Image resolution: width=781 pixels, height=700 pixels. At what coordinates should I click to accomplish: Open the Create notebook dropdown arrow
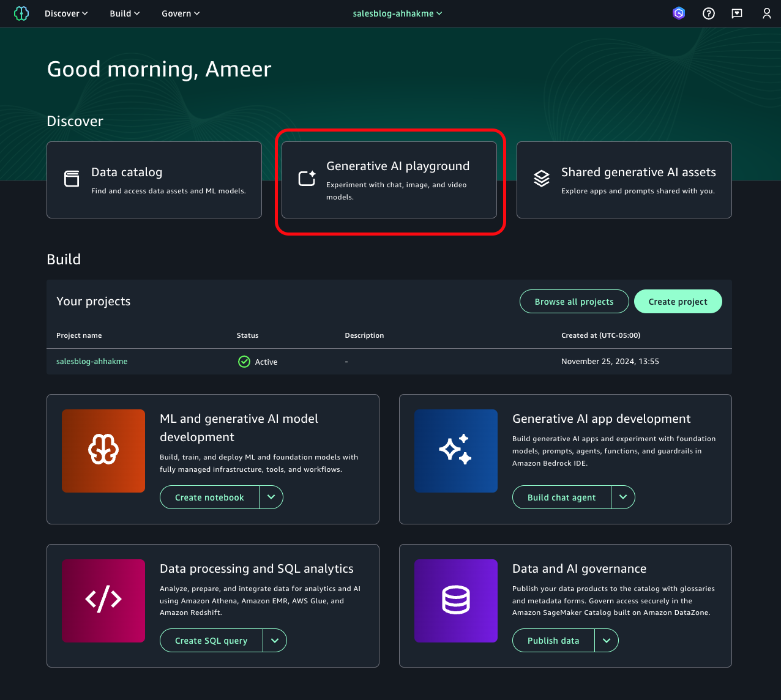pos(271,497)
